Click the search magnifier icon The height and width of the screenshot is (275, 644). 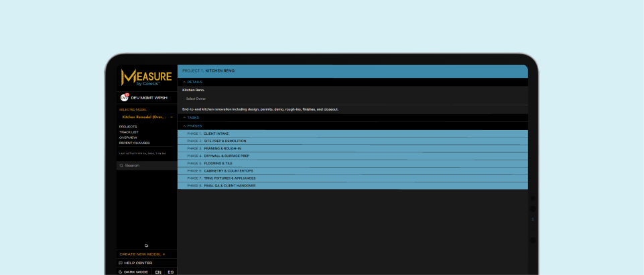[x=121, y=165]
